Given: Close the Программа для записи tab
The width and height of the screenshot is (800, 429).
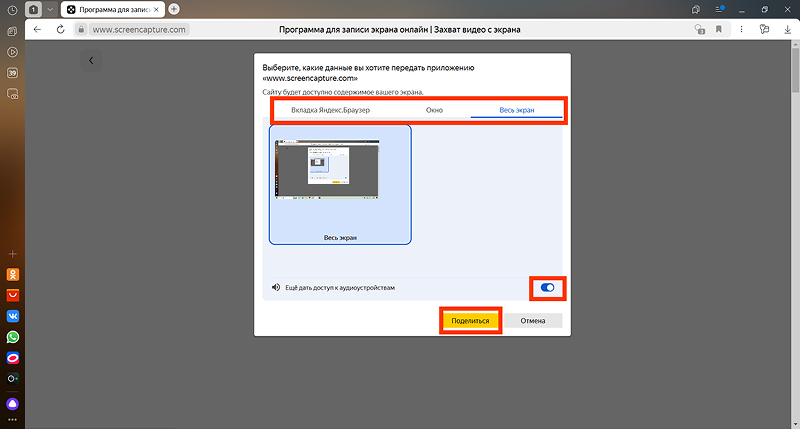Looking at the screenshot, I should click(x=156, y=10).
